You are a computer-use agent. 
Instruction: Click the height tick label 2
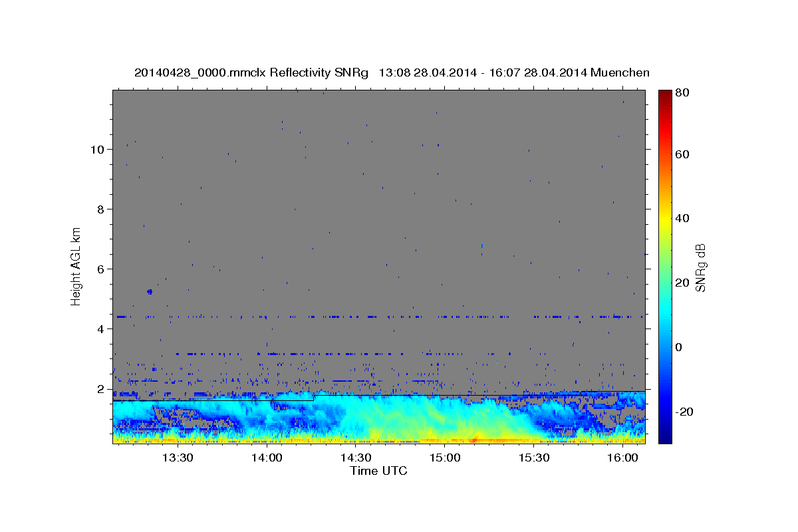click(x=101, y=388)
